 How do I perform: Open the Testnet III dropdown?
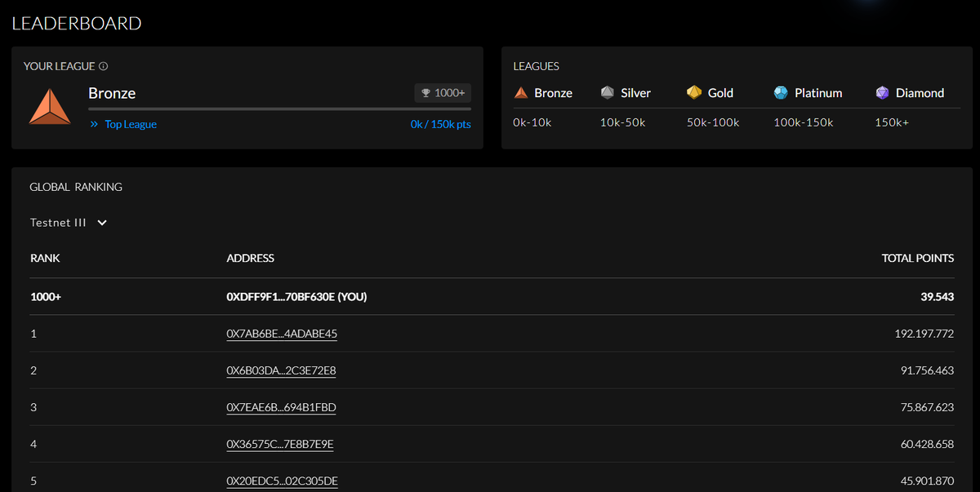[x=69, y=223]
